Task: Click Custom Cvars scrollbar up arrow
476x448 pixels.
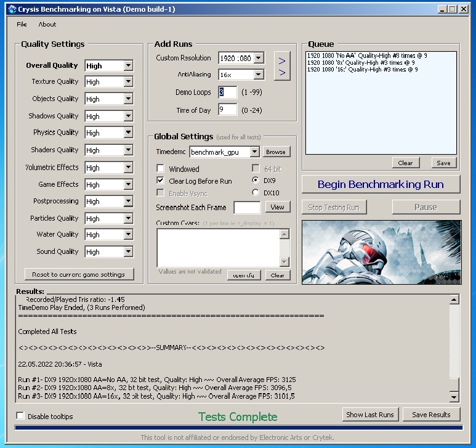Action: click(x=284, y=234)
